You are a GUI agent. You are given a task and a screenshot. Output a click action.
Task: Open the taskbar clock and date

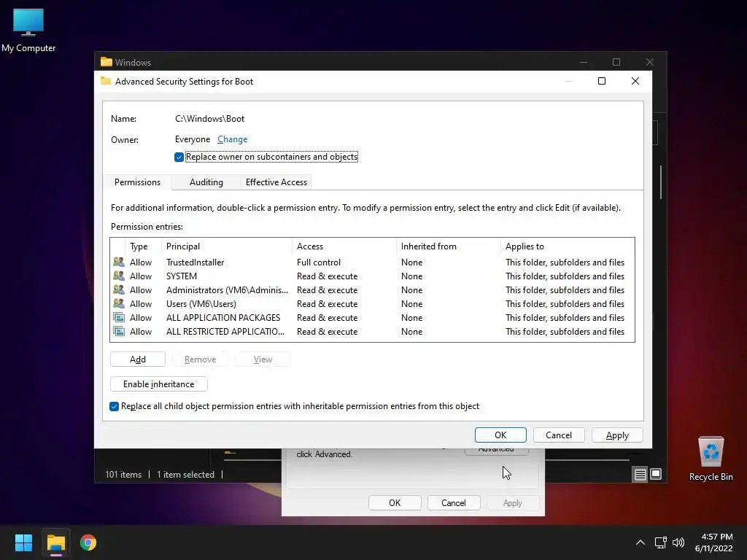[x=713, y=542]
